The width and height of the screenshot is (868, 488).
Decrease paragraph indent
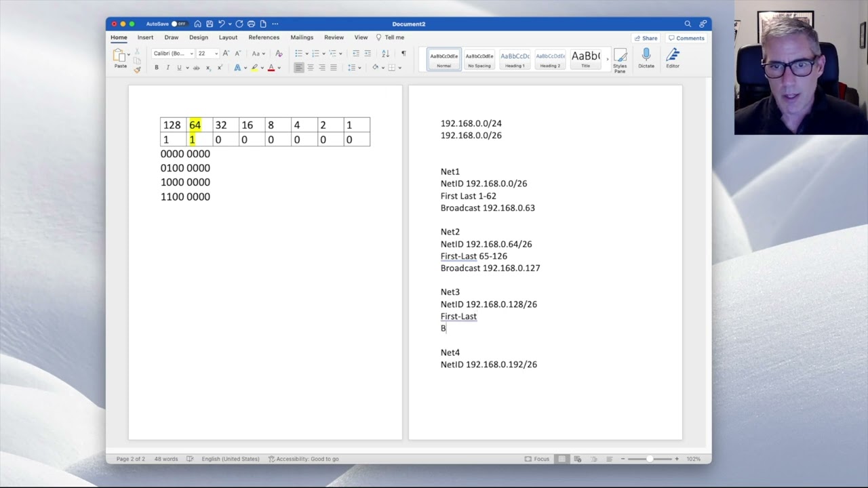point(356,54)
